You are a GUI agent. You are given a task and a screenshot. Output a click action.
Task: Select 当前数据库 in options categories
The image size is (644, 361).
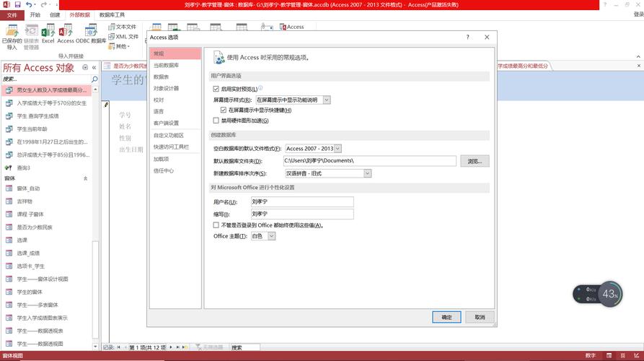point(175,66)
